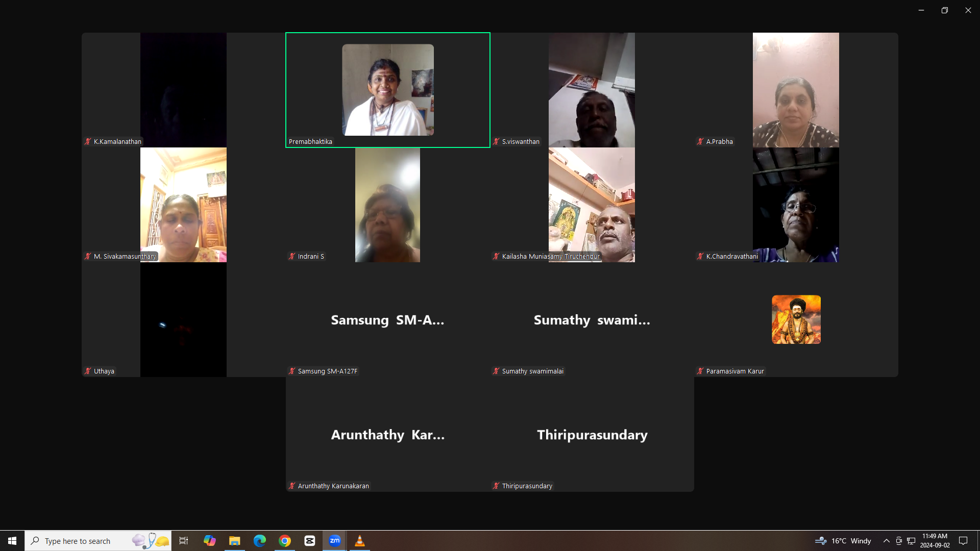Open the taskbar clock and date
980x551 pixels.
point(935,541)
